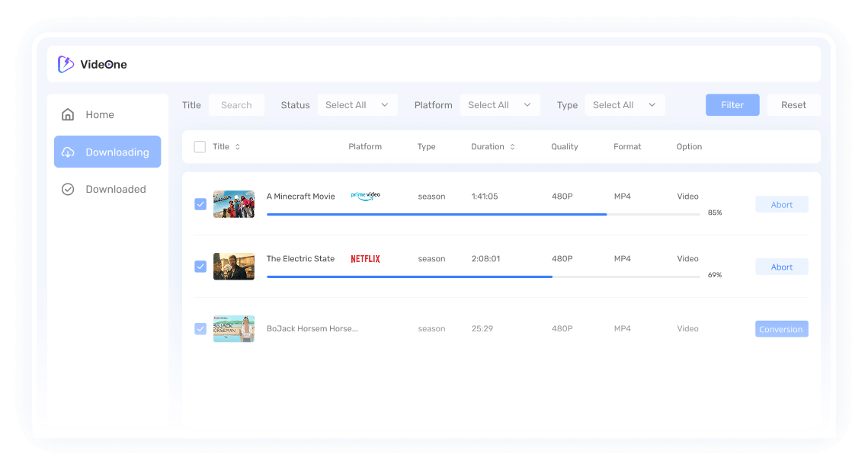Click the Title search input field
Screen dimensions: 868x470
coord(236,105)
